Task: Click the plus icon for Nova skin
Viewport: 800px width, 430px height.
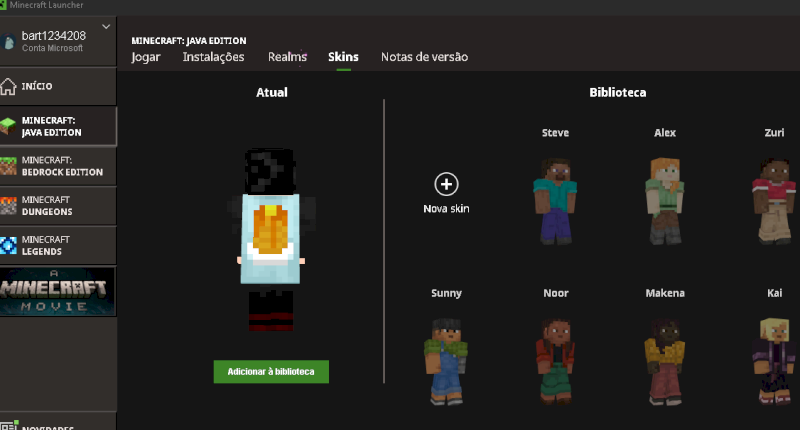Action: click(446, 184)
